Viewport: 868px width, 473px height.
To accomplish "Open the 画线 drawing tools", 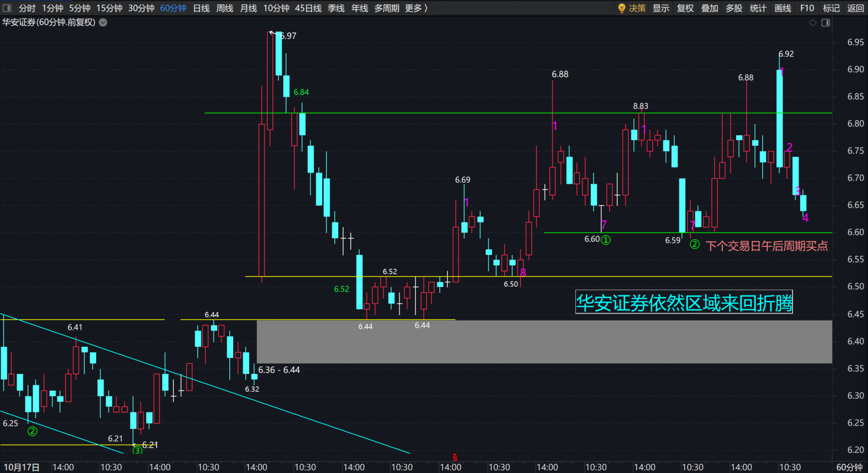I will [783, 8].
